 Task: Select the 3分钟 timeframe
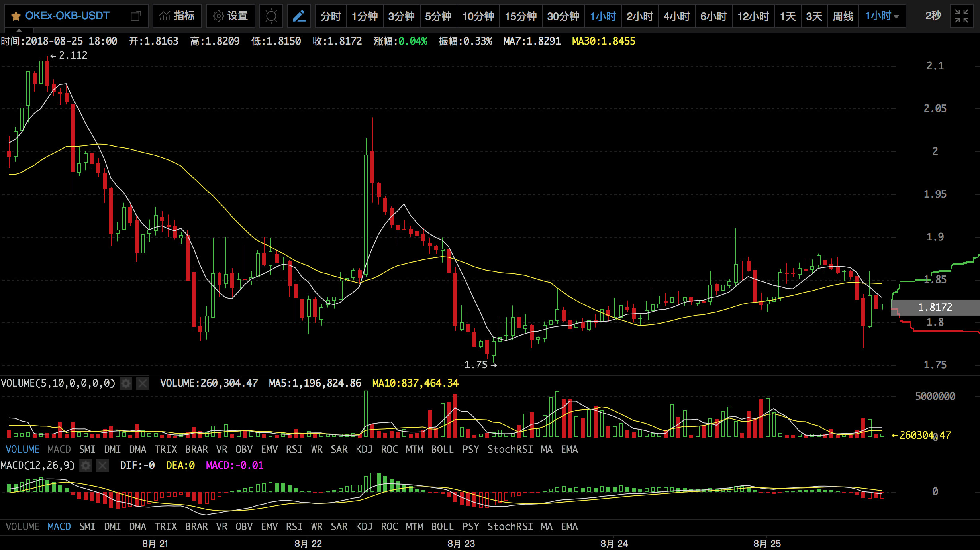[x=402, y=16]
